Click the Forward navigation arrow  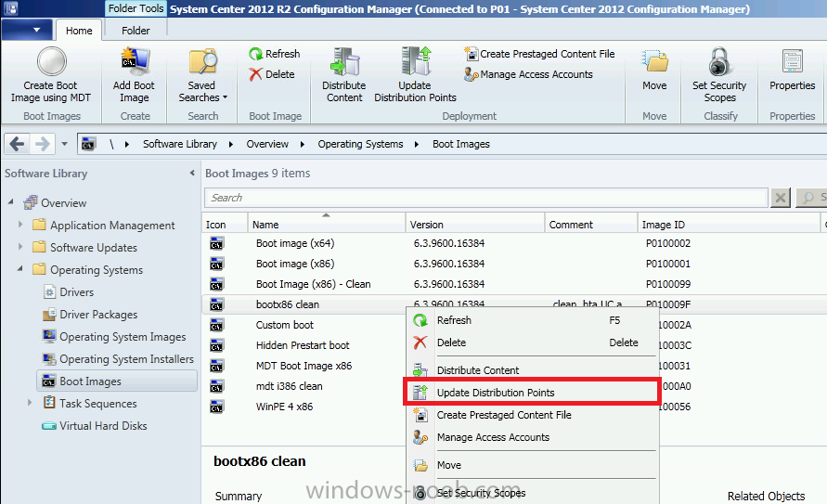[43, 143]
